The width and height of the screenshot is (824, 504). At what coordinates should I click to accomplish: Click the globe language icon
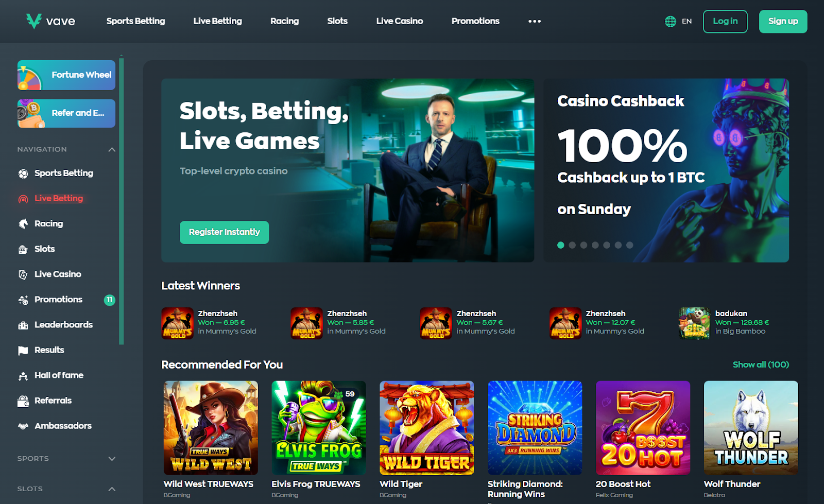click(x=671, y=21)
